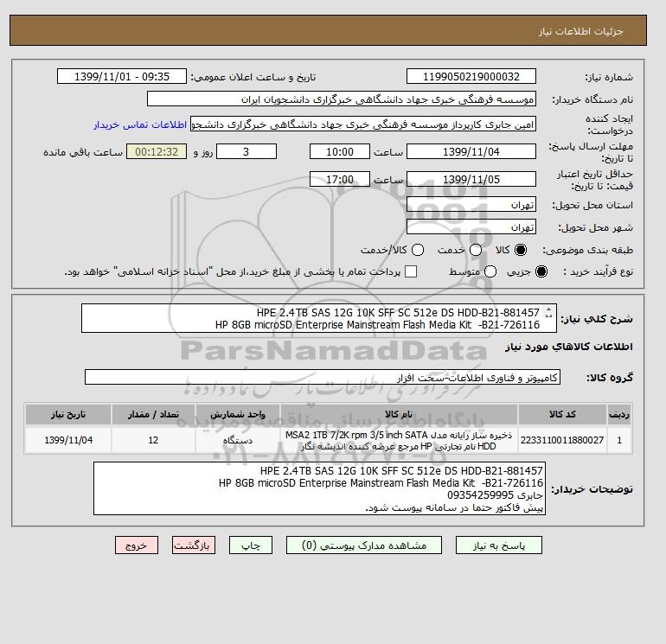
Task: Click the validity hour field 17:00
Action: pos(340,179)
